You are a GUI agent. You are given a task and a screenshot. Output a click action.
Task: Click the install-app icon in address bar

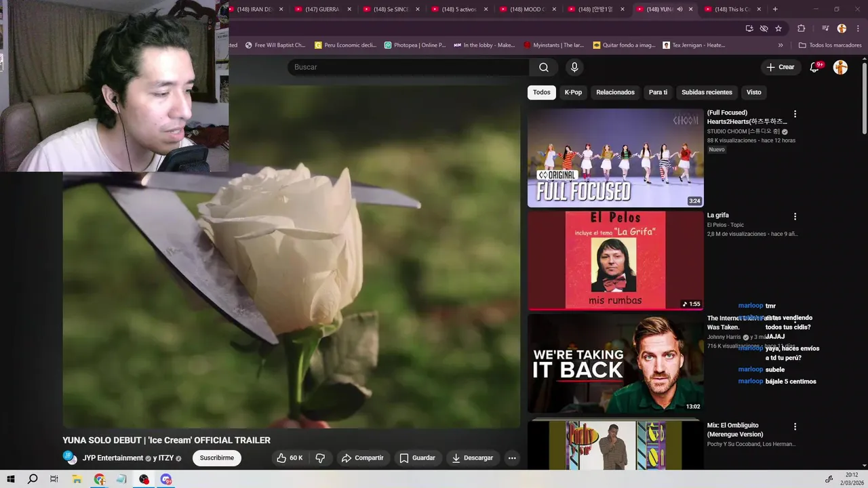tap(749, 28)
